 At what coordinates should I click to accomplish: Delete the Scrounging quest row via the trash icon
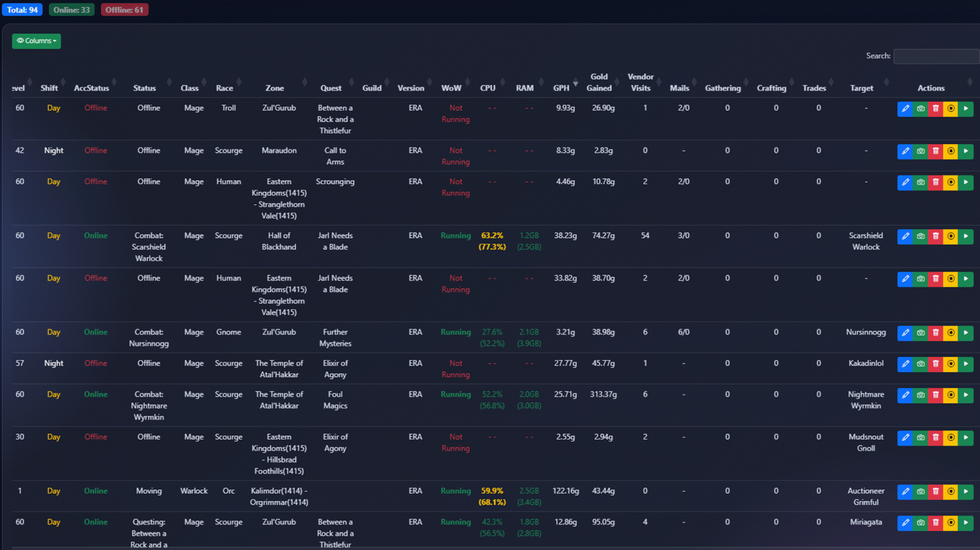pyautogui.click(x=935, y=182)
